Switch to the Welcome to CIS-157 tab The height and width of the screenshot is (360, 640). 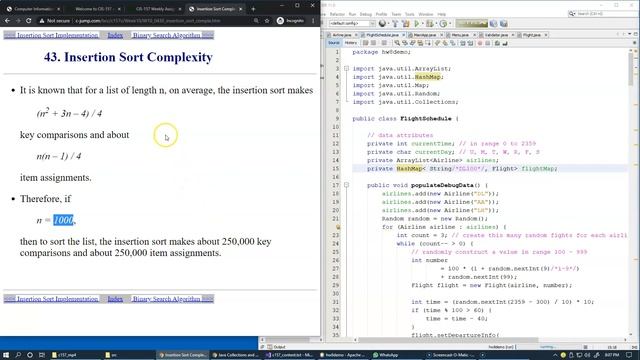[x=94, y=9]
